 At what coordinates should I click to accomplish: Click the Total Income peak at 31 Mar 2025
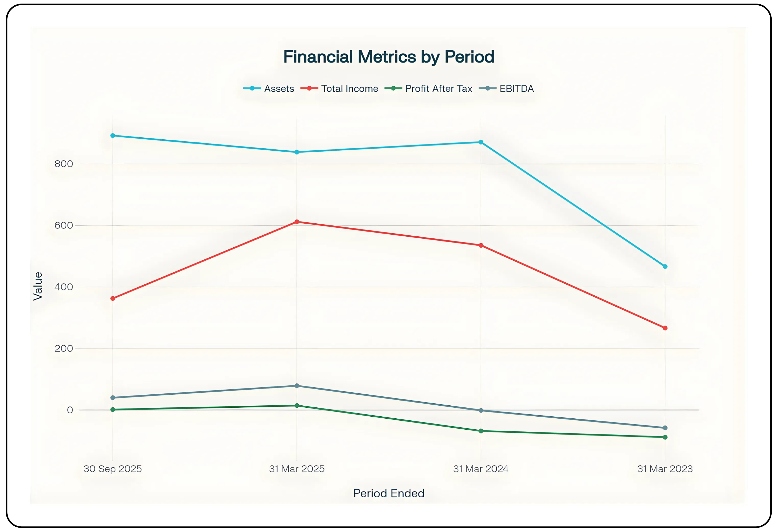pyautogui.click(x=297, y=222)
